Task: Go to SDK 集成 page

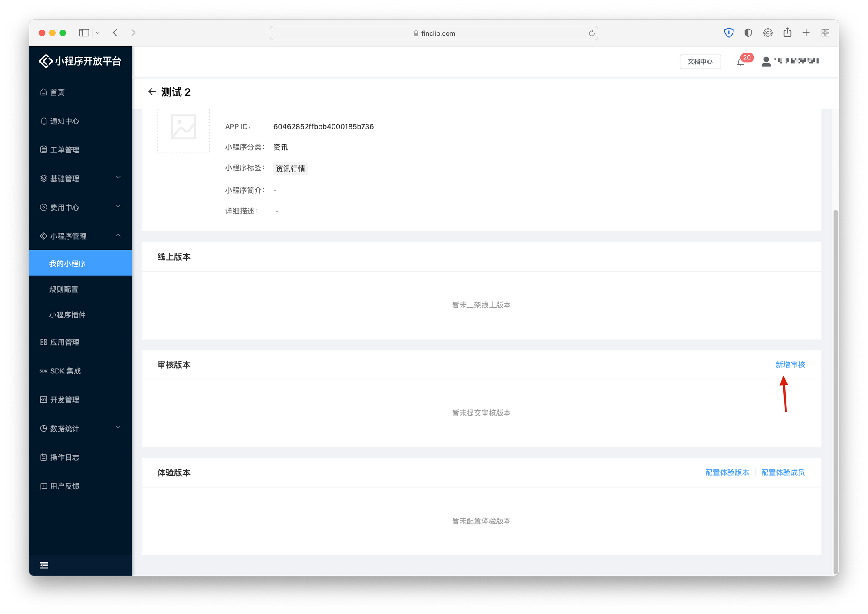Action: click(65, 371)
